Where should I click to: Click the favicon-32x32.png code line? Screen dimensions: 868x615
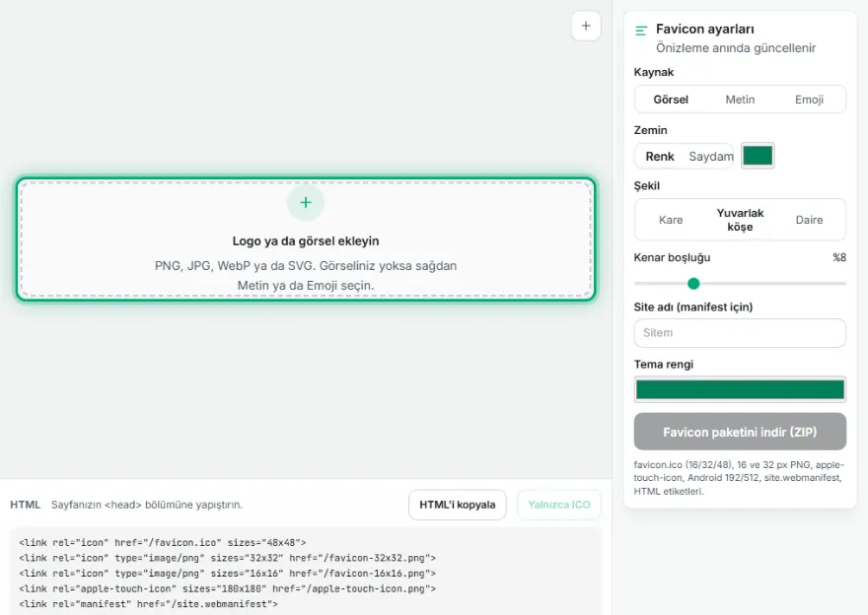tap(227, 558)
